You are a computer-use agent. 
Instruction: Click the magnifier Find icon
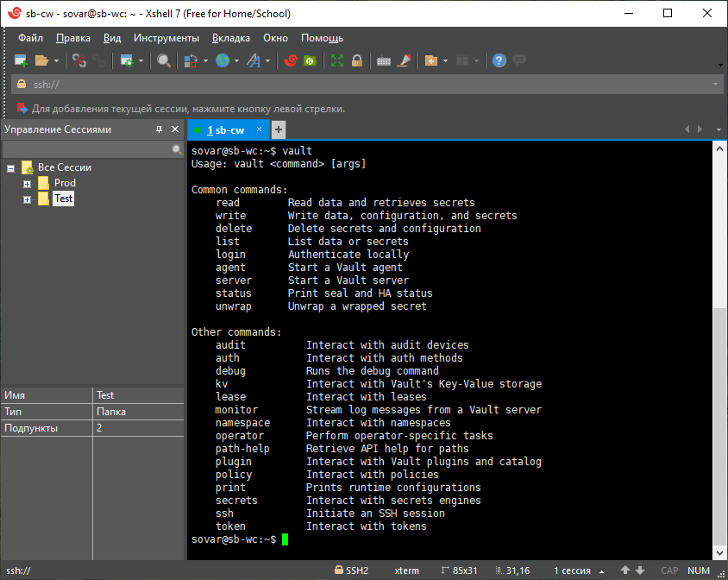(163, 60)
